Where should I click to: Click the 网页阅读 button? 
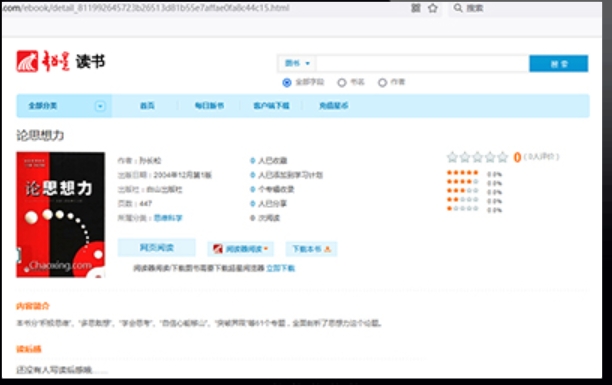[157, 248]
